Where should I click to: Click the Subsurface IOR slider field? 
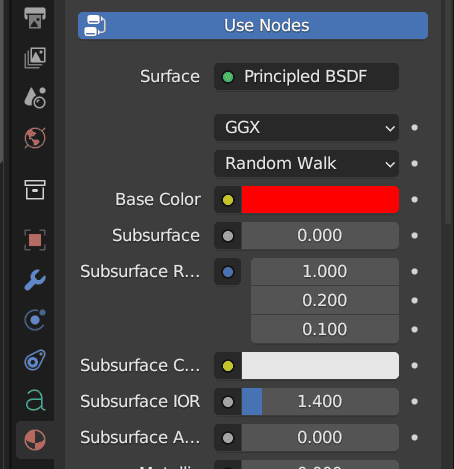pos(320,401)
